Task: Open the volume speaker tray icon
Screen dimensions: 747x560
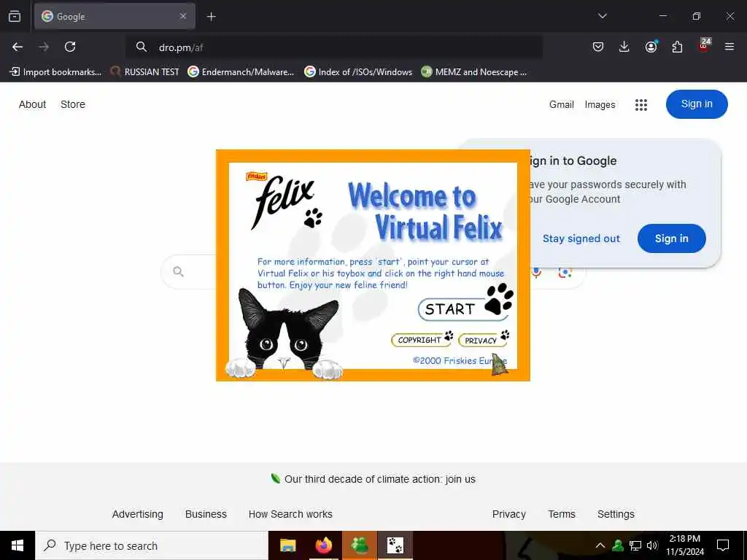Action: click(x=652, y=545)
